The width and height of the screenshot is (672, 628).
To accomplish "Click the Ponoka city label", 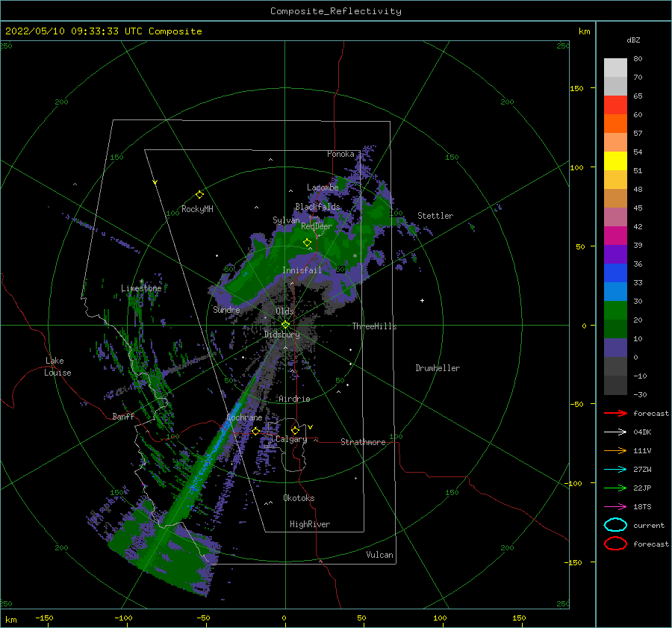I will pos(340,154).
